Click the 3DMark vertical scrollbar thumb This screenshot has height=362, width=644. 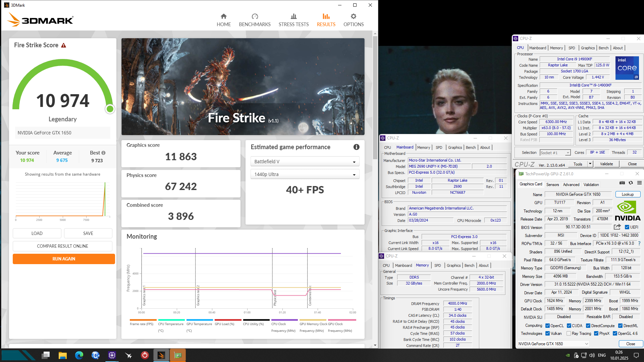[375, 97]
